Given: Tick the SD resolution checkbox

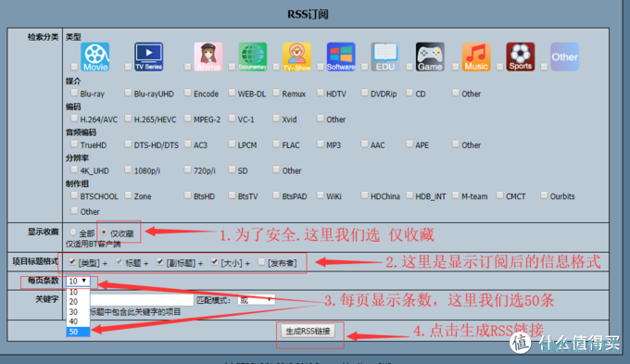Looking at the screenshot, I should pyautogui.click(x=232, y=169).
